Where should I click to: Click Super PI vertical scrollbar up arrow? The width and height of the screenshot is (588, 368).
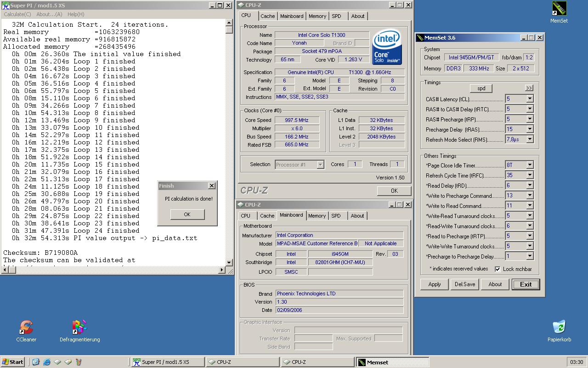point(229,23)
